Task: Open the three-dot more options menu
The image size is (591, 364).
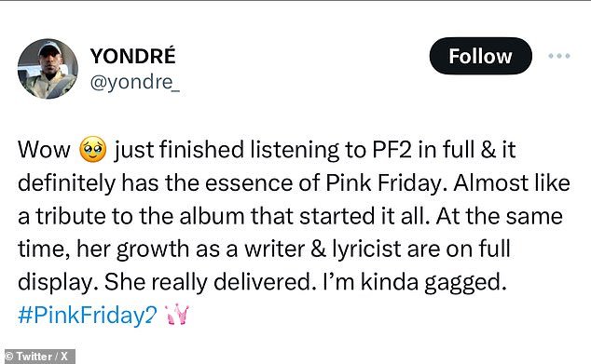Action: tap(559, 56)
